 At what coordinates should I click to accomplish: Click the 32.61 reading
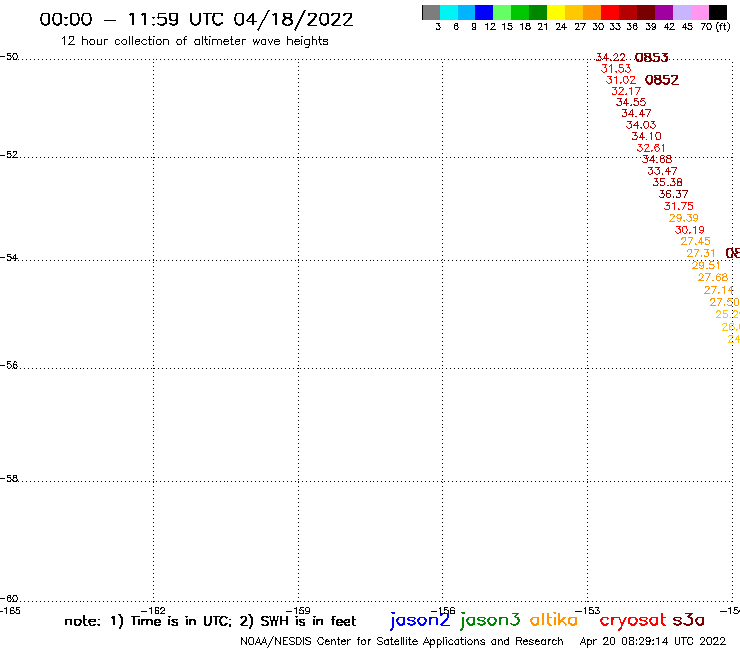(x=651, y=148)
